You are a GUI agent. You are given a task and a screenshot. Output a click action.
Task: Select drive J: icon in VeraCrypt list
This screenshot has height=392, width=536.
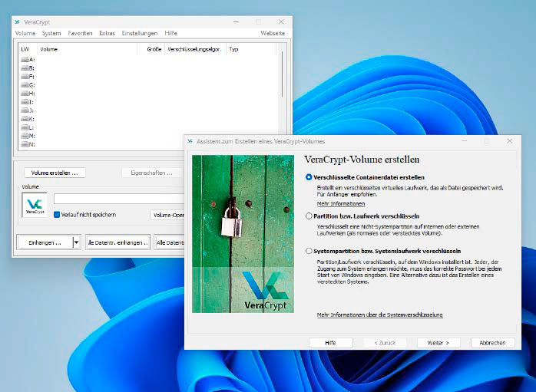25,110
